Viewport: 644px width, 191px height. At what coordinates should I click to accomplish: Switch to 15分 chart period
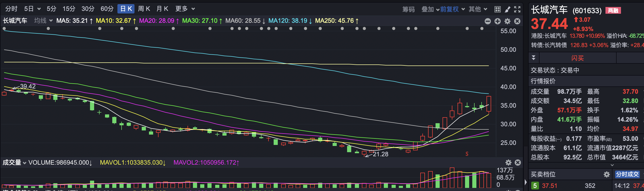coord(69,9)
